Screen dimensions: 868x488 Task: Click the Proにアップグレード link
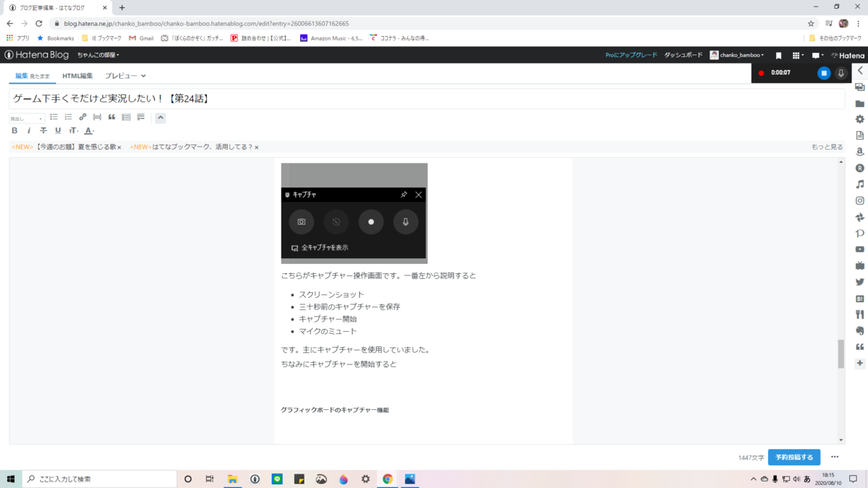coord(631,55)
